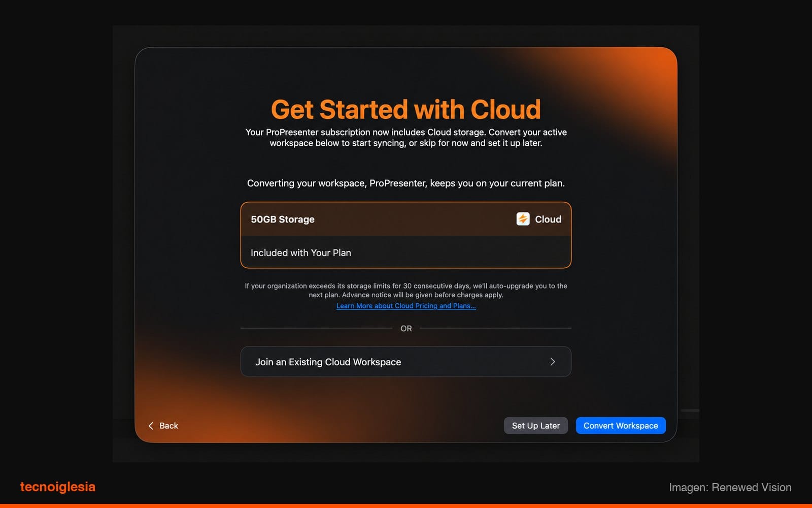812x508 pixels.
Task: Join an Existing Cloud Workspace
Action: [406, 362]
